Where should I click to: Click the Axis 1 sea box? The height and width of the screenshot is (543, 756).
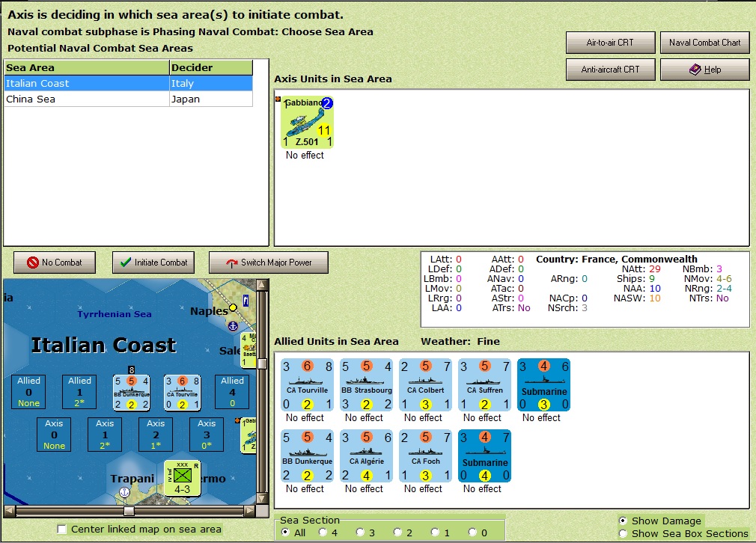[105, 434]
